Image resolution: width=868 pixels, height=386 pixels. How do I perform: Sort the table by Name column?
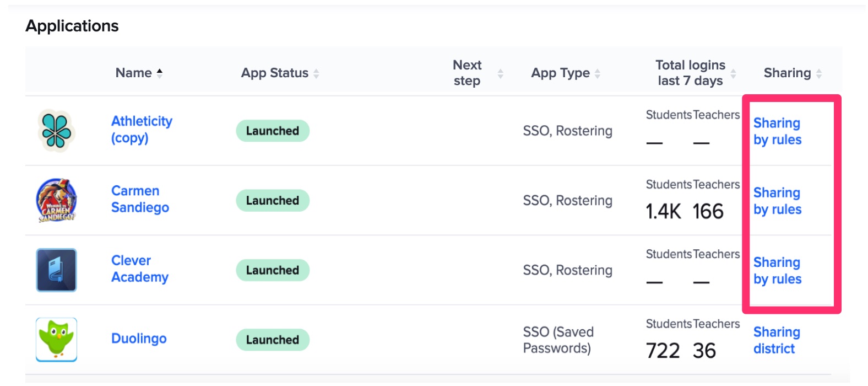click(x=160, y=73)
